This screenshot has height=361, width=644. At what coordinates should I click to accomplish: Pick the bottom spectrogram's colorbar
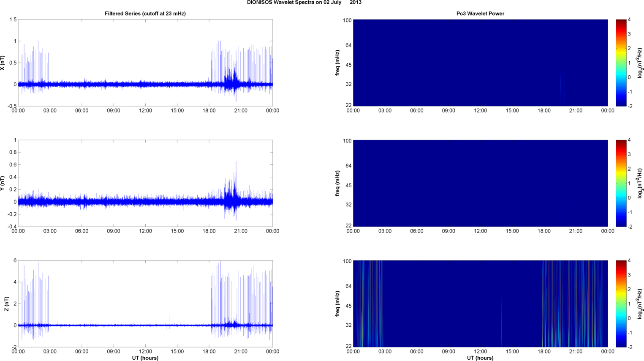pos(621,304)
